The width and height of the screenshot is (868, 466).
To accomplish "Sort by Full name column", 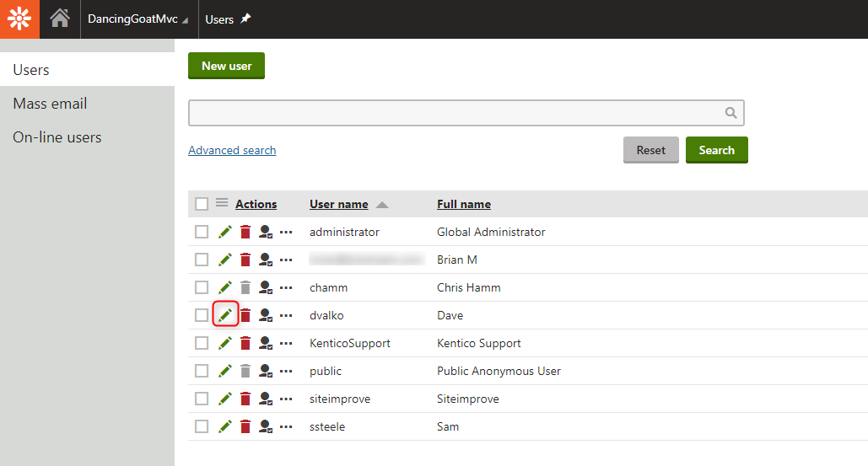I will pyautogui.click(x=464, y=204).
